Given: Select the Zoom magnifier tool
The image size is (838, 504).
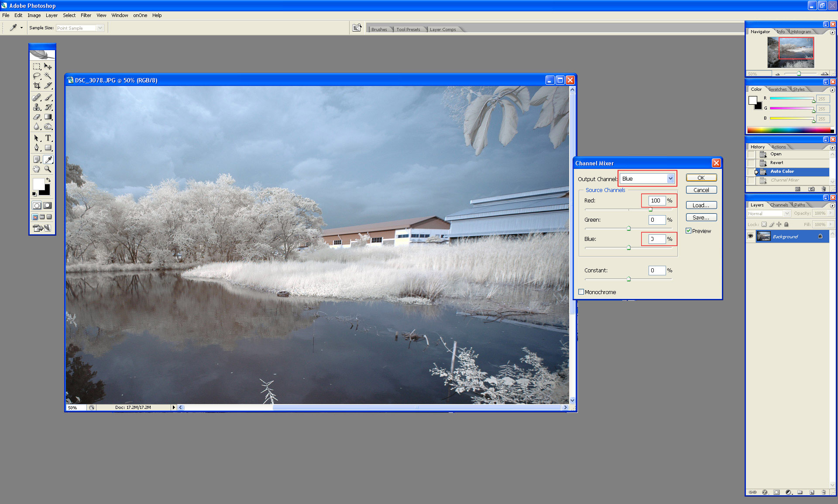Looking at the screenshot, I should (48, 169).
